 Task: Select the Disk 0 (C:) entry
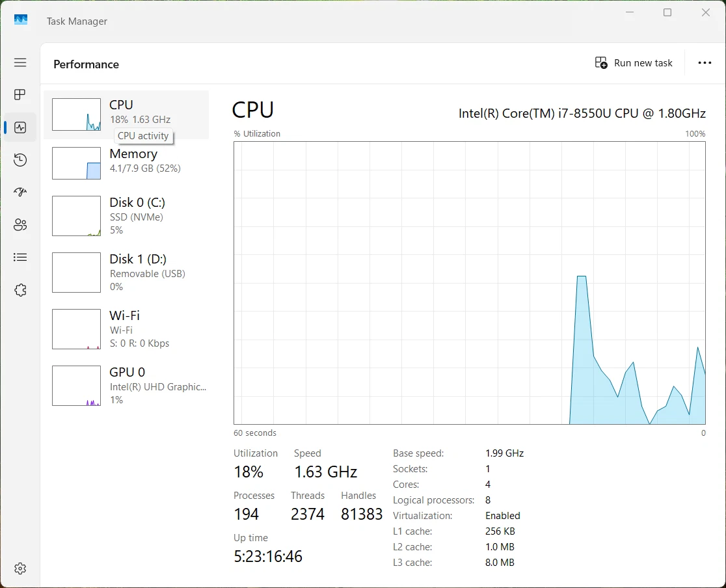[126, 216]
